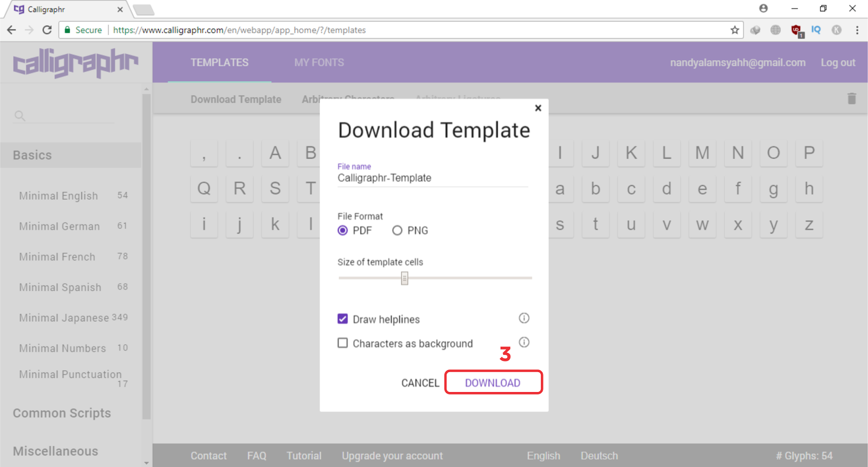Log out of the account
Viewport: 868px width, 467px height.
coord(838,62)
